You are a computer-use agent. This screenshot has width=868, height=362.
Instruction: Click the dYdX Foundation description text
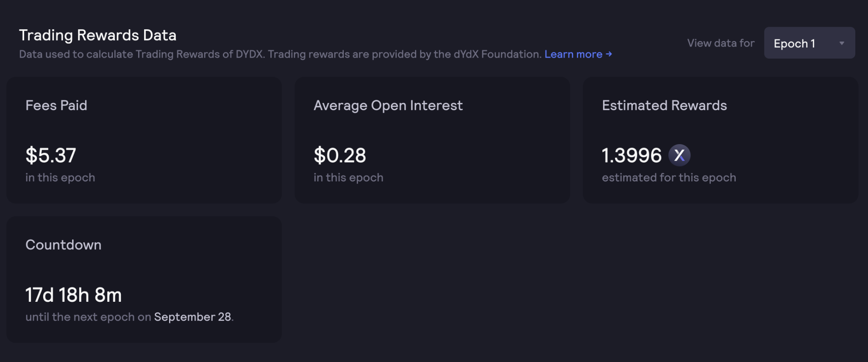280,54
